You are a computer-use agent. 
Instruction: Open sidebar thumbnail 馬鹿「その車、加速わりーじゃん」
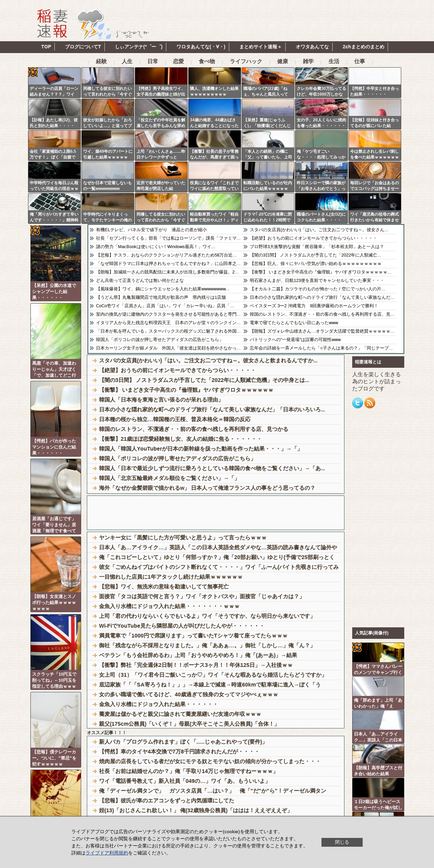56,341
